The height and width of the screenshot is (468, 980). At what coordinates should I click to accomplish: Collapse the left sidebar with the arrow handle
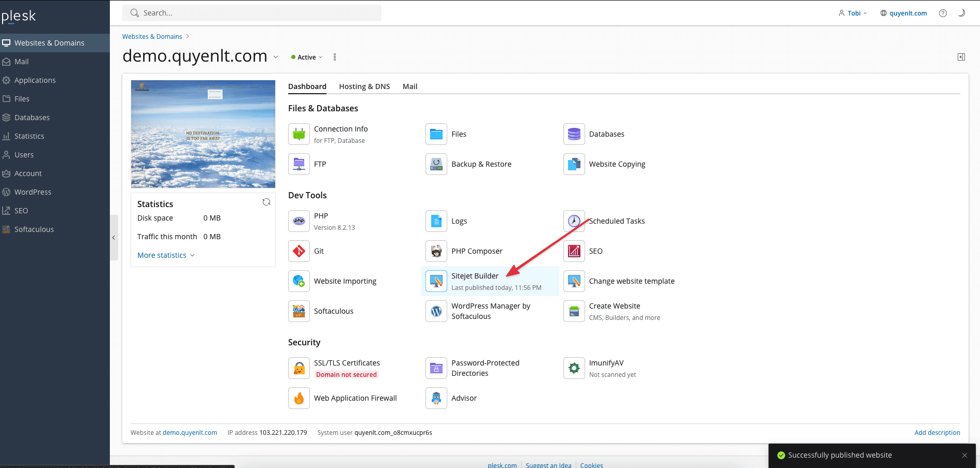[114, 238]
